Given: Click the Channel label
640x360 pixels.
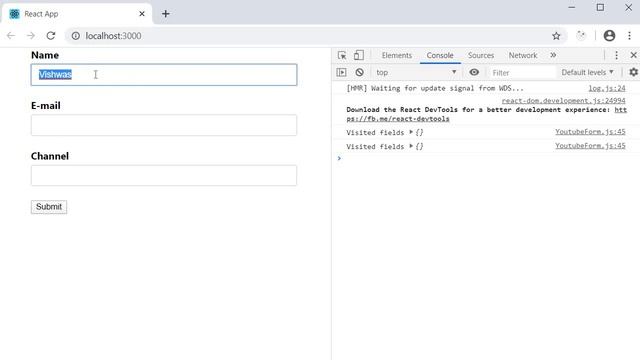Looking at the screenshot, I should point(50,156).
